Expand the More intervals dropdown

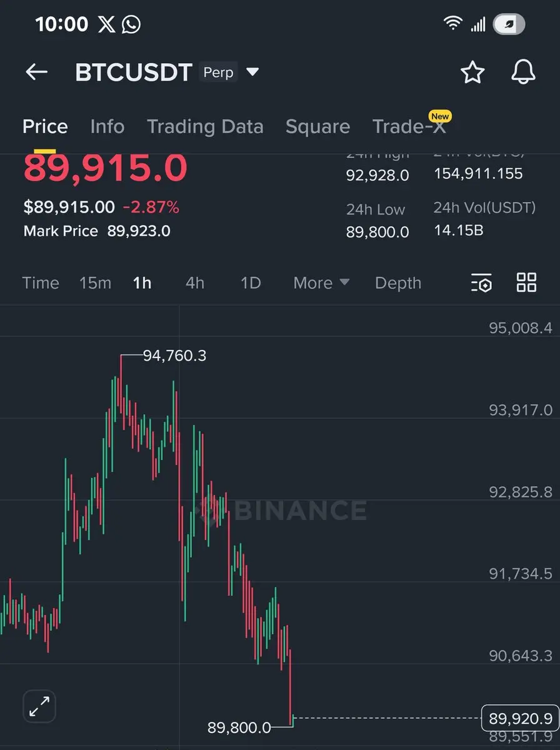click(321, 283)
